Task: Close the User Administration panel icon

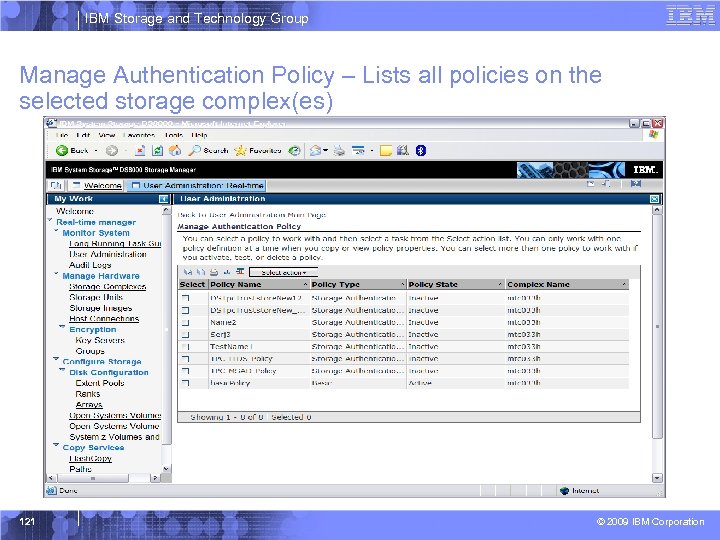Action: tap(655, 199)
